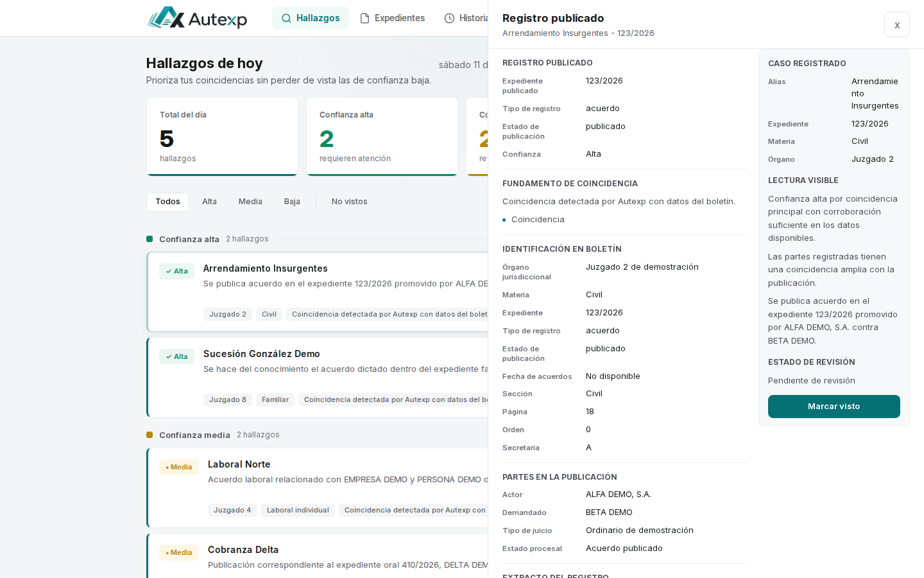Screen dimensions: 924x578
Task: Click the amber Confianza media square marker
Action: [150, 435]
